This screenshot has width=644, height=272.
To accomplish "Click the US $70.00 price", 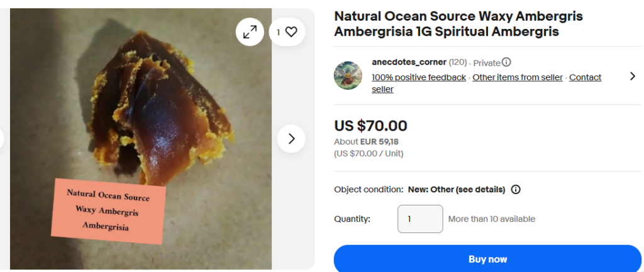I will pos(370,126).
